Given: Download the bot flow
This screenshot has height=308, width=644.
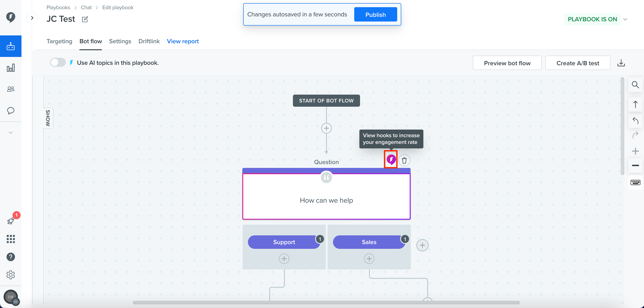Looking at the screenshot, I should point(621,63).
